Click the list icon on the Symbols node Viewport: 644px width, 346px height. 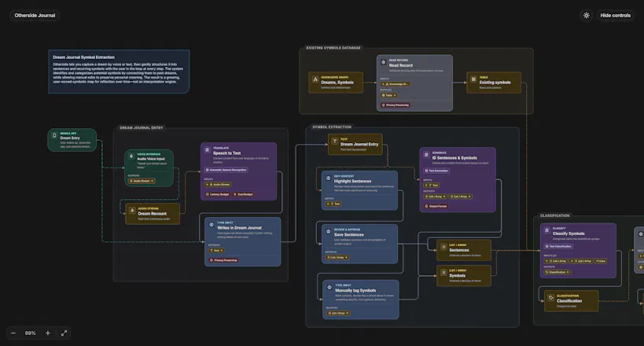[443, 272]
